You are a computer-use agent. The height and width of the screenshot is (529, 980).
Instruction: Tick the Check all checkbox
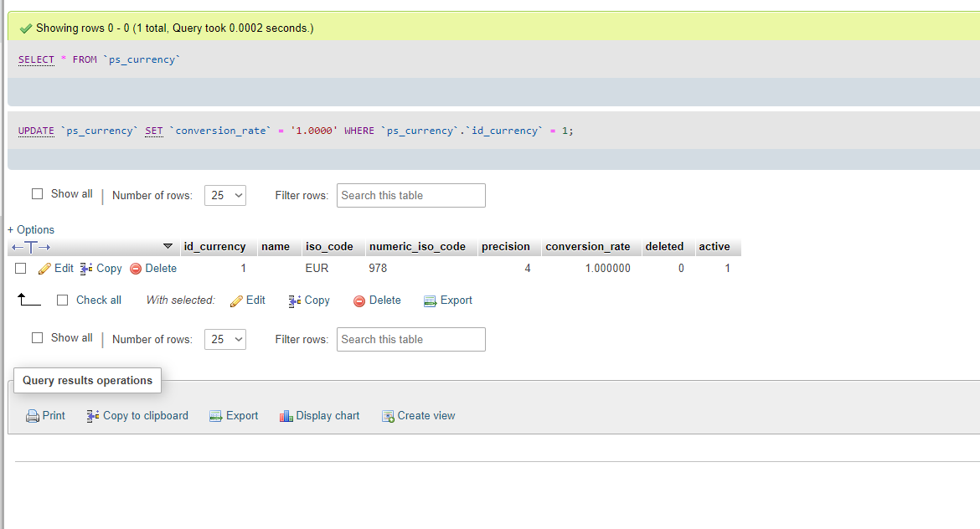(x=63, y=300)
